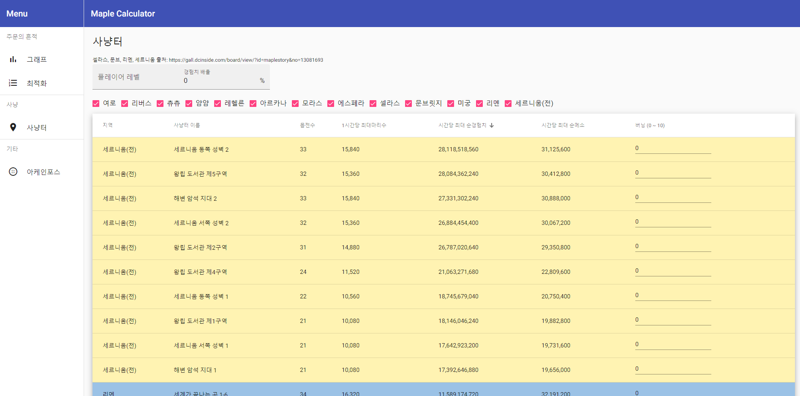Screen dimensions: 800x396
Task: Sort by 시간당 최대 순메소 column header
Action: (563, 126)
